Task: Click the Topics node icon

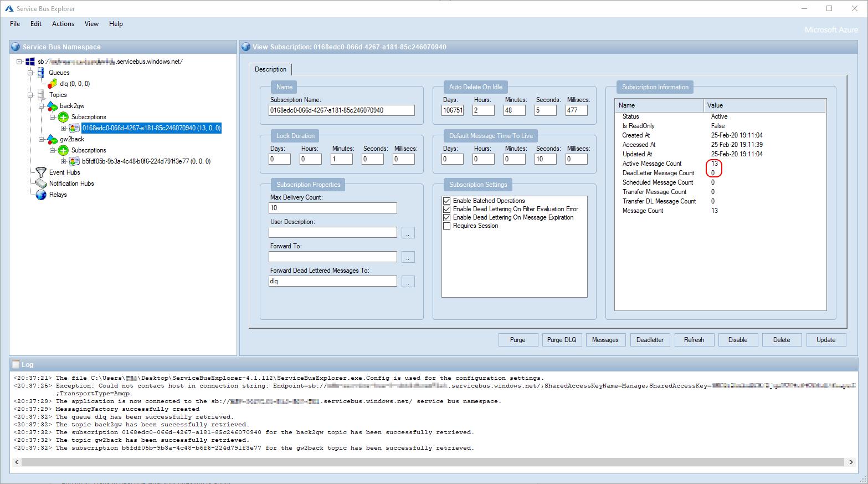Action: tap(41, 95)
